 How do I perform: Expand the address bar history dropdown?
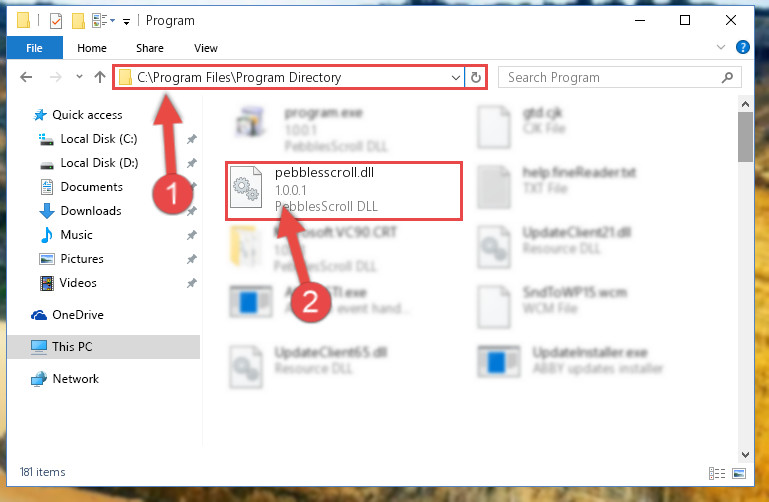(456, 77)
